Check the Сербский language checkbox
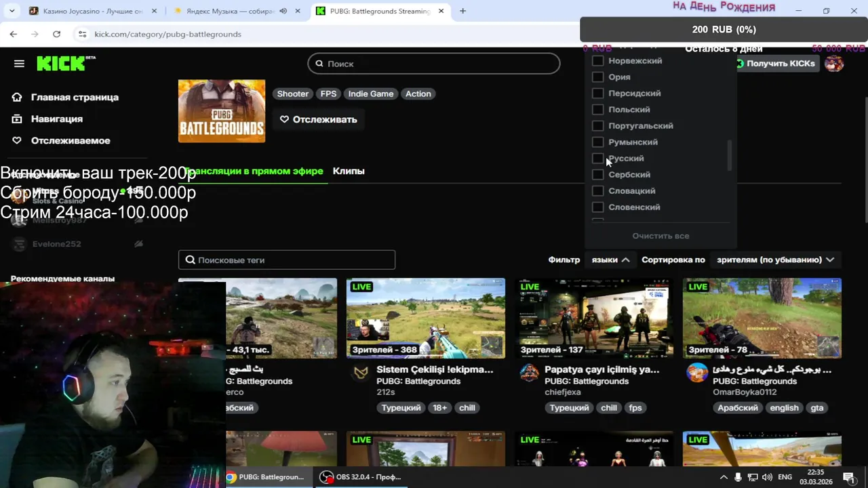868x488 pixels. point(597,175)
